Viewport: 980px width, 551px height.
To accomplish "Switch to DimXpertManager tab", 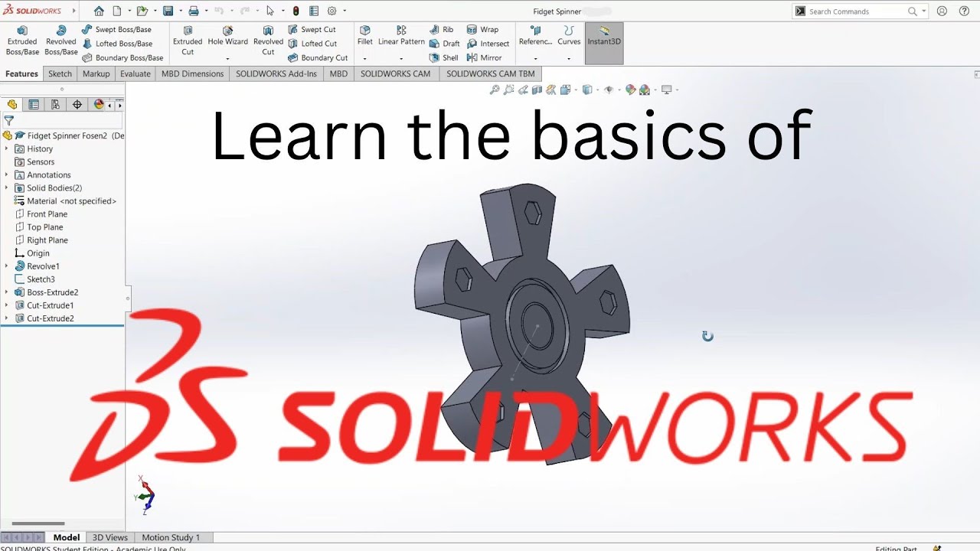I will tap(77, 104).
